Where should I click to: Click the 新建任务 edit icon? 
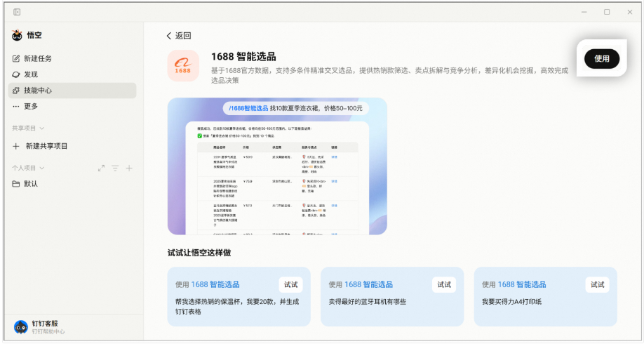tap(16, 59)
